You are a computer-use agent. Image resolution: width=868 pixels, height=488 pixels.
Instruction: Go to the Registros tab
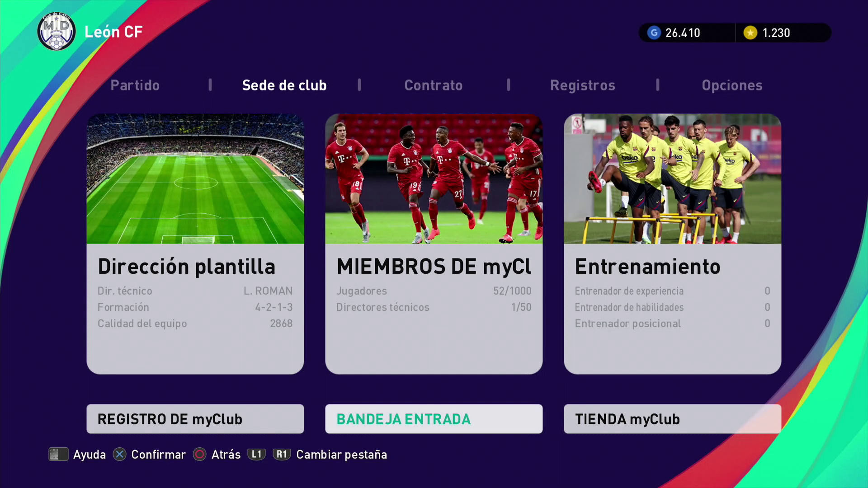coord(582,85)
